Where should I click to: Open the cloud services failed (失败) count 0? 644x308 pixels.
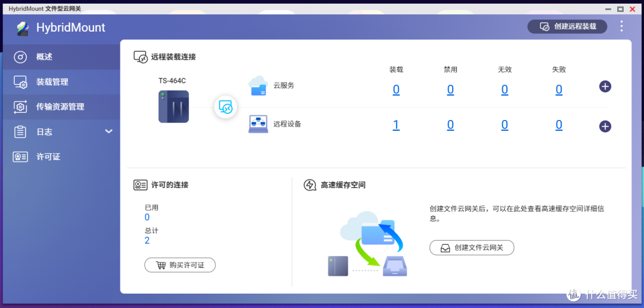[559, 90]
